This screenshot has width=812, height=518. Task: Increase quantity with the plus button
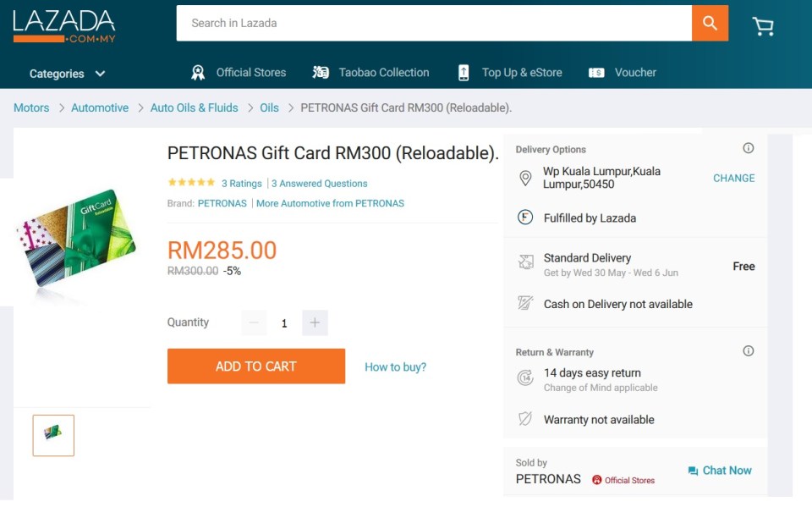pos(315,322)
